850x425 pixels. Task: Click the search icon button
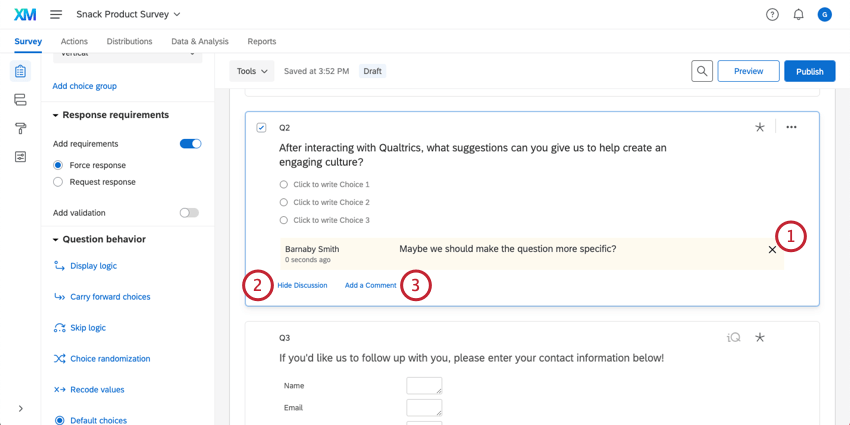702,71
